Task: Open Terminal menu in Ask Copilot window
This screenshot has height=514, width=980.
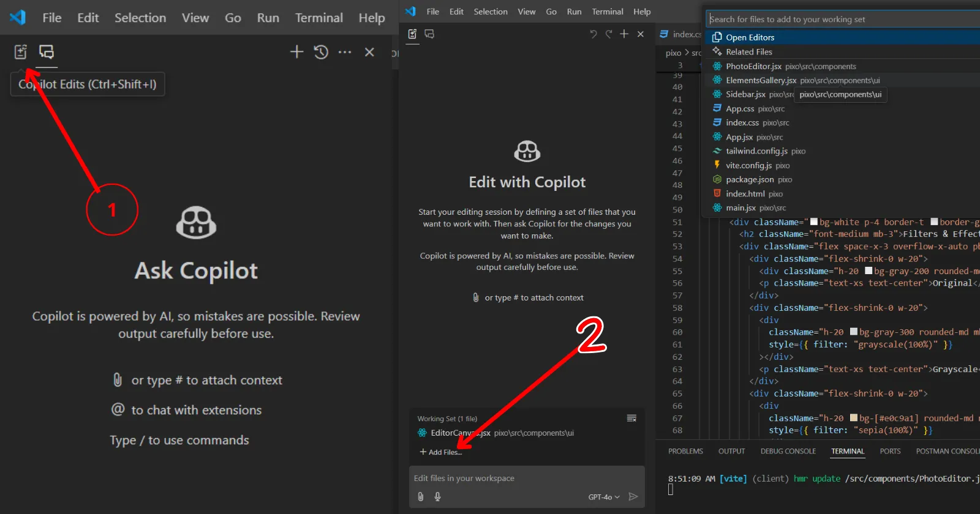Action: pyautogui.click(x=319, y=18)
